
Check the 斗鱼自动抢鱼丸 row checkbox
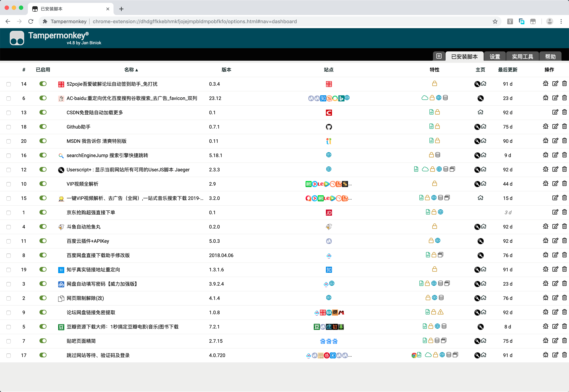pyautogui.click(x=9, y=227)
